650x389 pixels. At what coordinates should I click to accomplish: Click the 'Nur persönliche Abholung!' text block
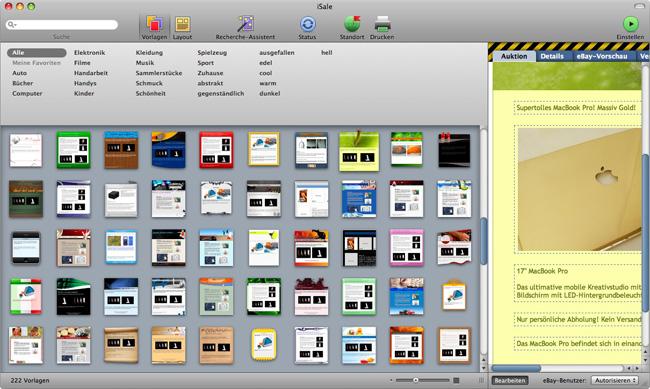pyautogui.click(x=578, y=320)
